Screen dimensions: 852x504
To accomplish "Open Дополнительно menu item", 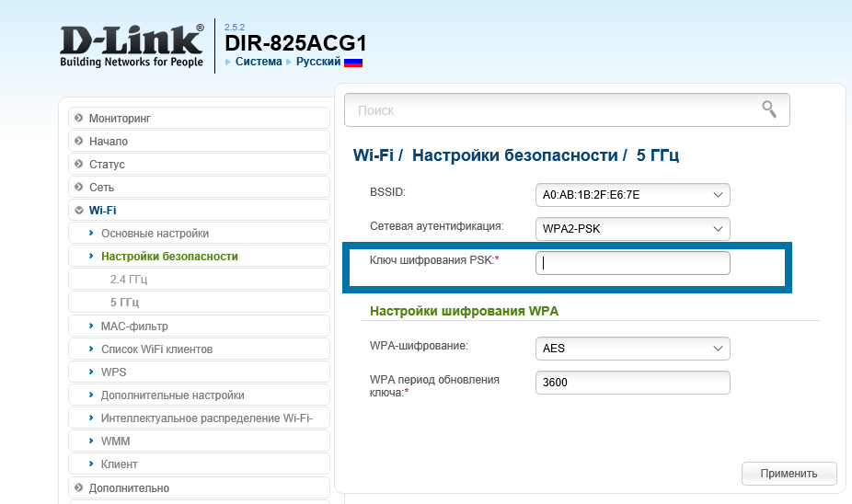I will (199, 487).
